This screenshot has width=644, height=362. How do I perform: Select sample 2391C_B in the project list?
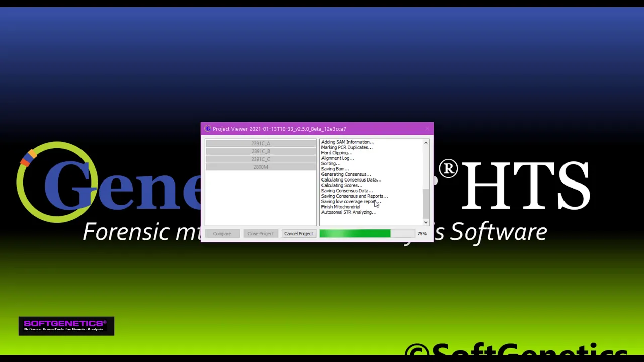click(x=261, y=151)
